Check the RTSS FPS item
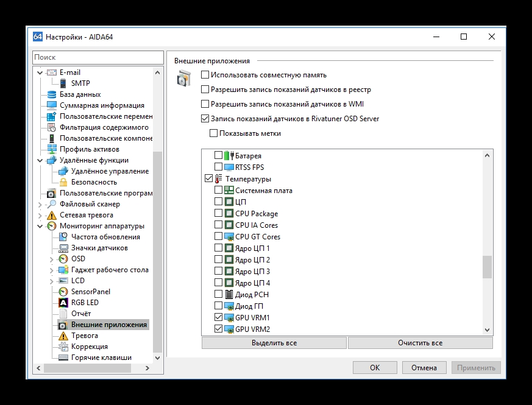 (x=219, y=167)
